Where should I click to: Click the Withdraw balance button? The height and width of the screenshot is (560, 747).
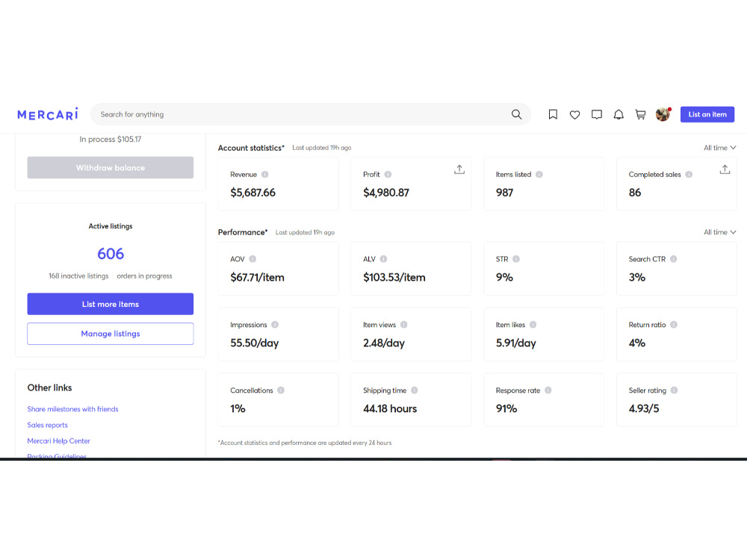(x=110, y=167)
